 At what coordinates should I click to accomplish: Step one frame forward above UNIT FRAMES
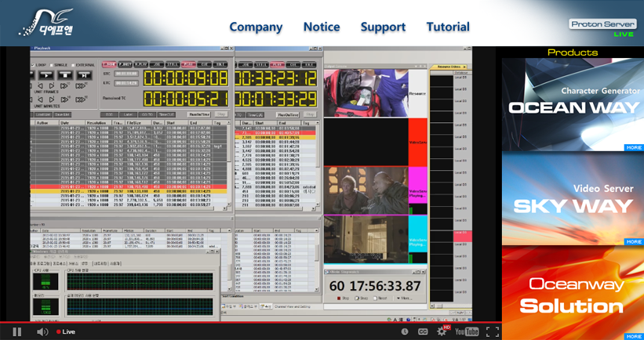(52, 85)
